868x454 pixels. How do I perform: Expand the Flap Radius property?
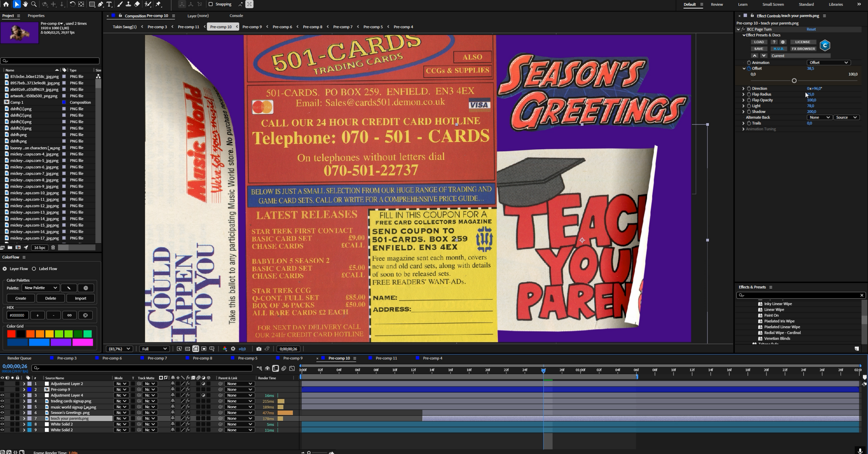point(744,94)
